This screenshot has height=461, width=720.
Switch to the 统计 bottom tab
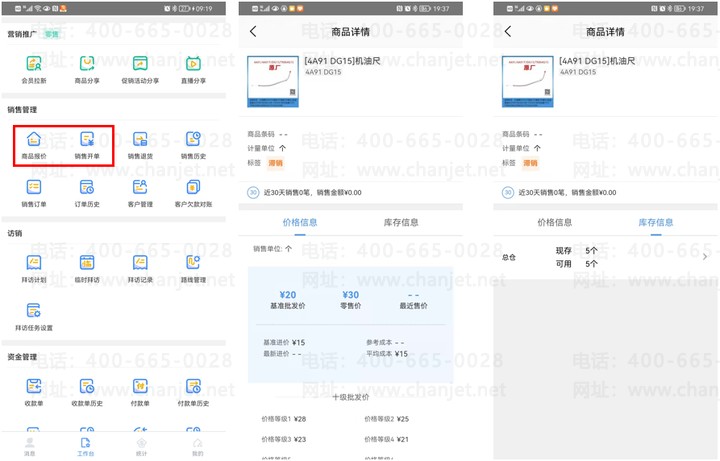click(141, 446)
